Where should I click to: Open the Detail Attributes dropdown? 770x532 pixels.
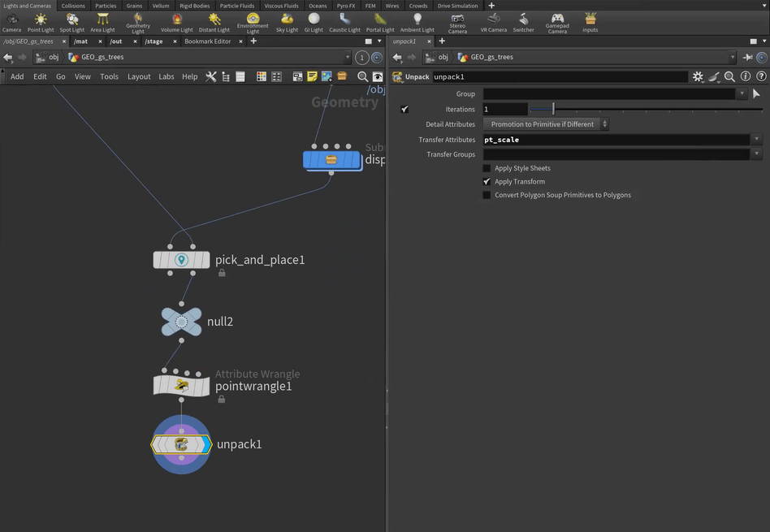coord(545,124)
